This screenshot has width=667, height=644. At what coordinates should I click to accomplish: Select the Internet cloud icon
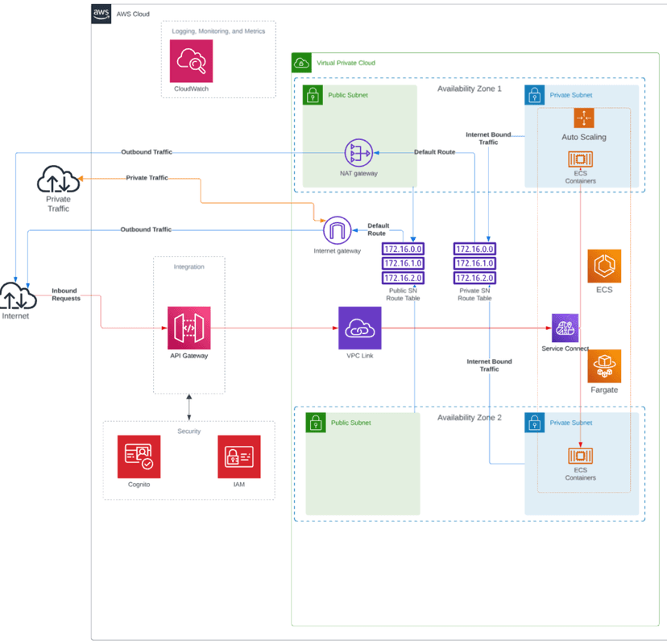(16, 296)
